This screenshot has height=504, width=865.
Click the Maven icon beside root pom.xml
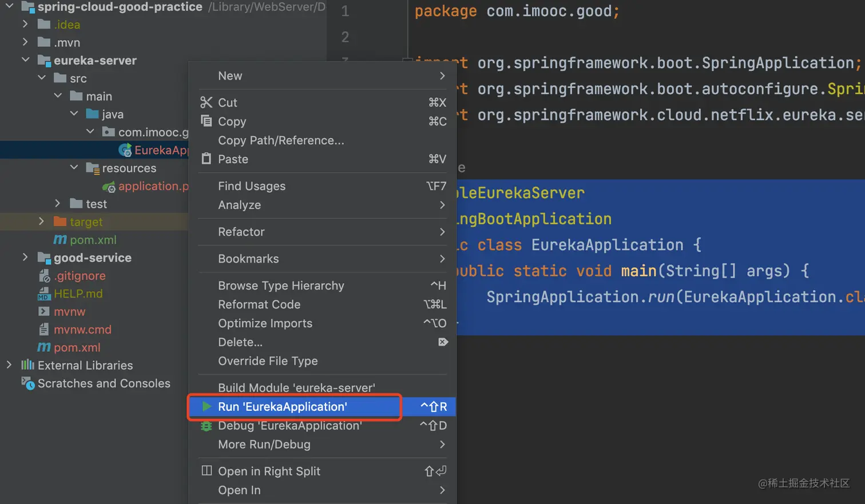44,347
